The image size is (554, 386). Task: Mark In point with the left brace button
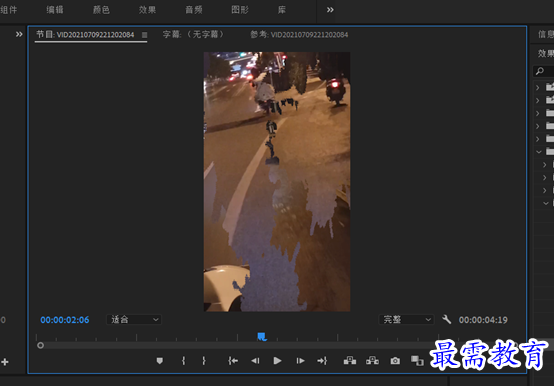pos(183,361)
